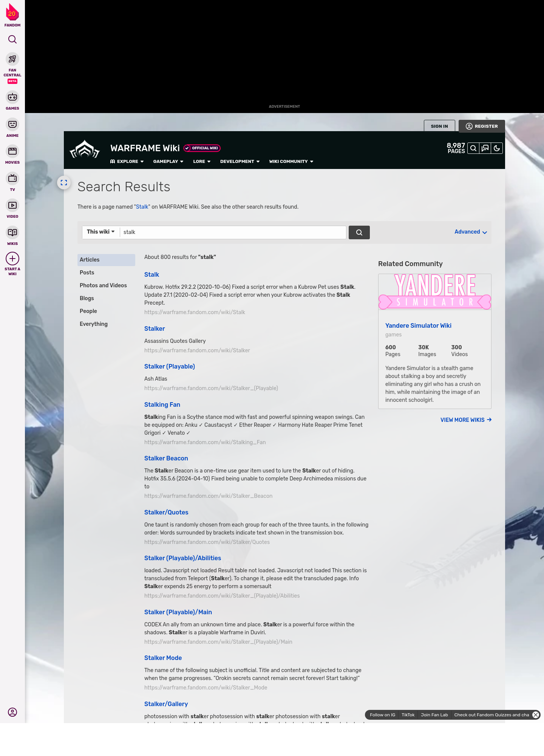Click Check out Fandom Quizzes text
The image size is (544, 756).
(491, 715)
